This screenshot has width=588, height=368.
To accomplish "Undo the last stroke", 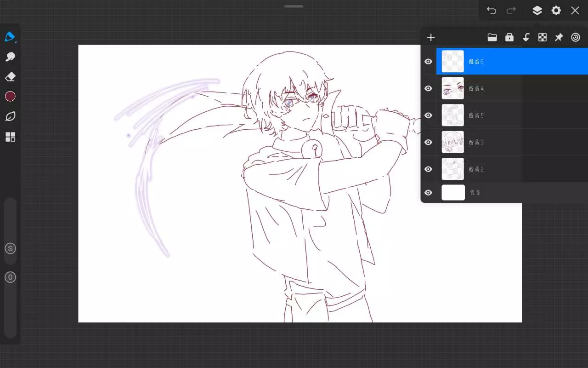I will point(492,11).
